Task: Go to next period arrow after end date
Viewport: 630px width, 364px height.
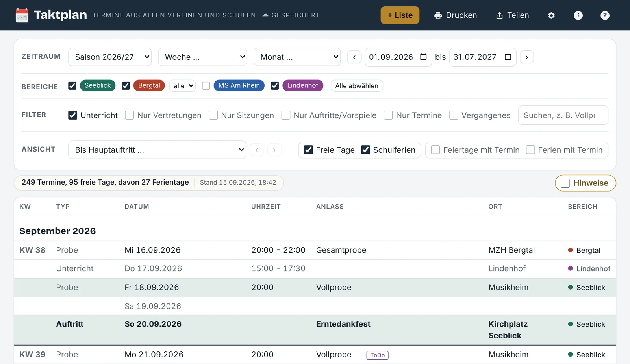Action: coord(527,57)
